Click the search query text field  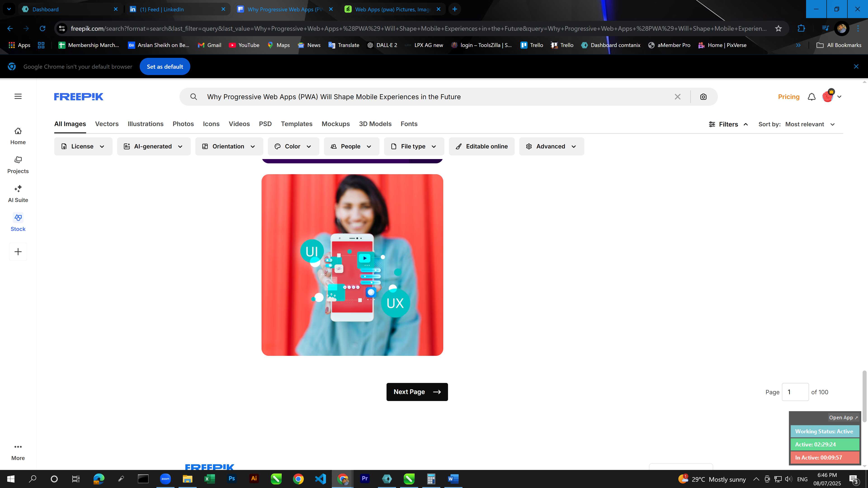click(x=435, y=97)
